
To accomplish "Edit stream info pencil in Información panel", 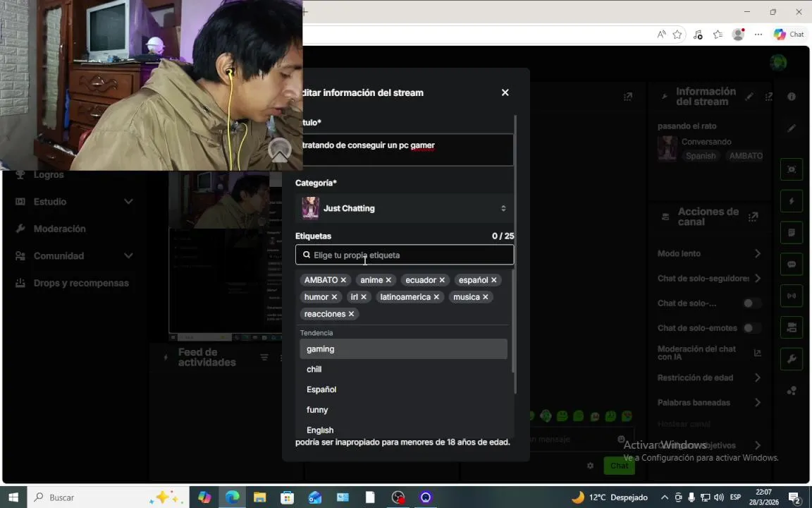I will click(749, 97).
